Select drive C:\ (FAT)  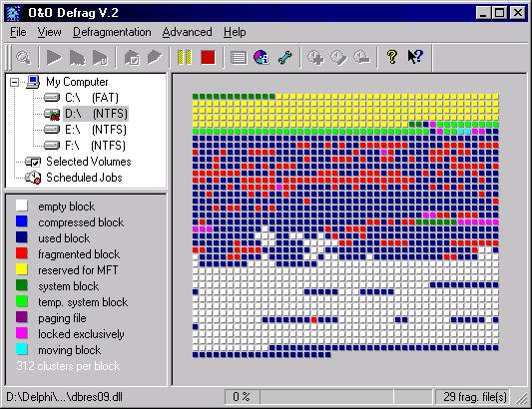92,98
